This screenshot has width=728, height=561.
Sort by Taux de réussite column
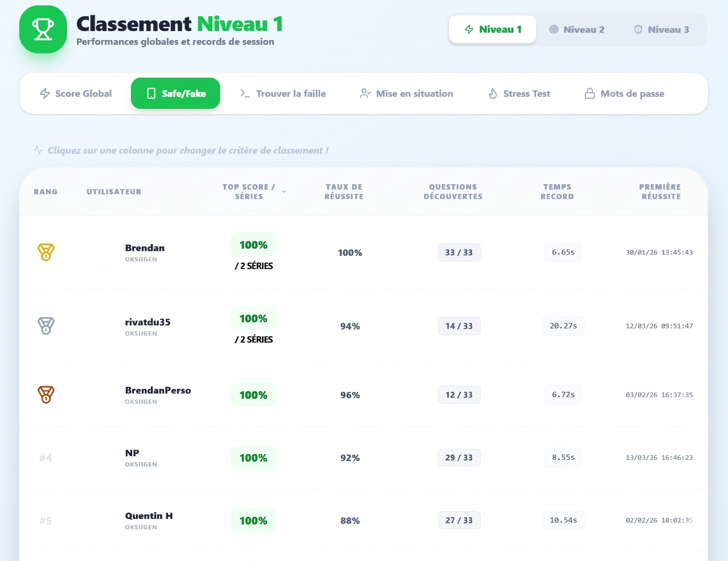[x=344, y=191]
